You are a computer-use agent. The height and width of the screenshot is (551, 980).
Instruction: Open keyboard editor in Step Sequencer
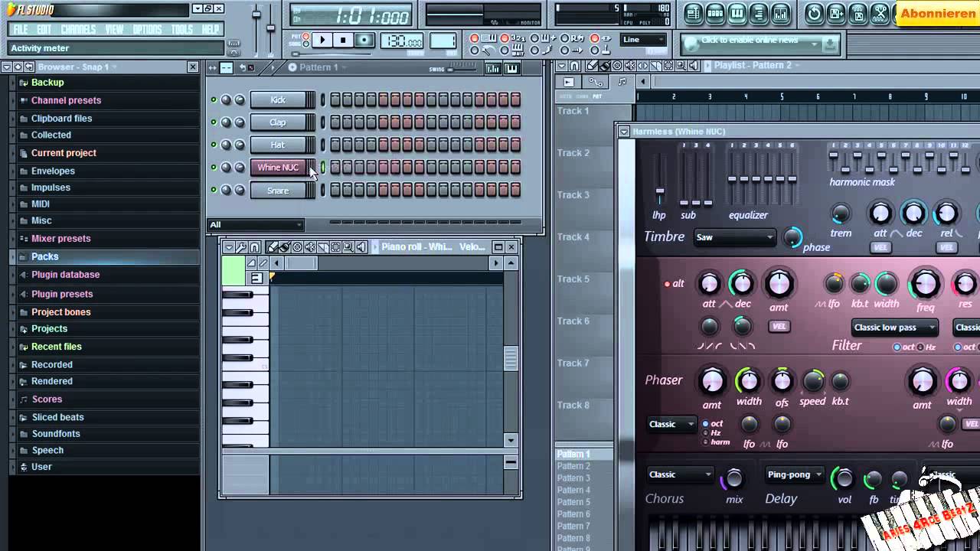511,68
